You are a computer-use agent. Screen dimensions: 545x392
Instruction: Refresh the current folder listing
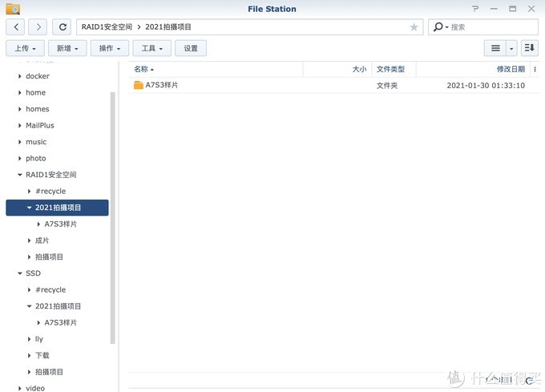tap(62, 27)
